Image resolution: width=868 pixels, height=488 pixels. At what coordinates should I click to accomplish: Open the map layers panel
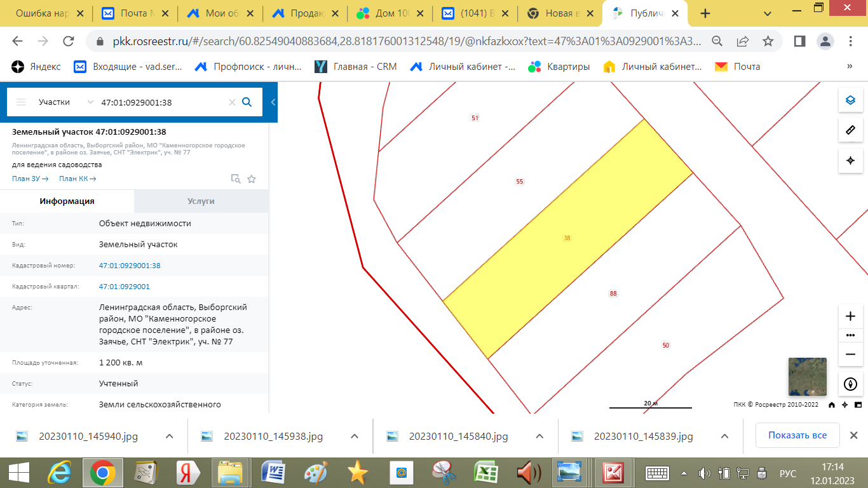[x=851, y=100]
